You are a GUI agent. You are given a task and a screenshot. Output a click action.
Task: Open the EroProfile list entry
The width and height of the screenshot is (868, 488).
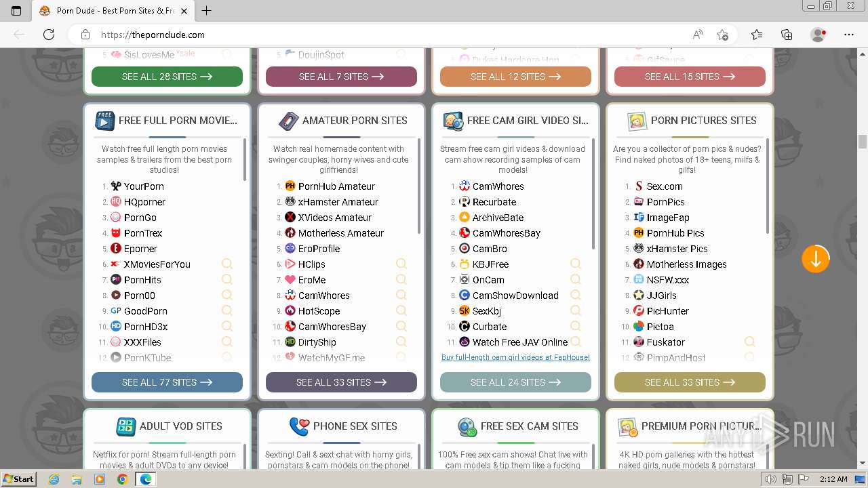(x=319, y=249)
